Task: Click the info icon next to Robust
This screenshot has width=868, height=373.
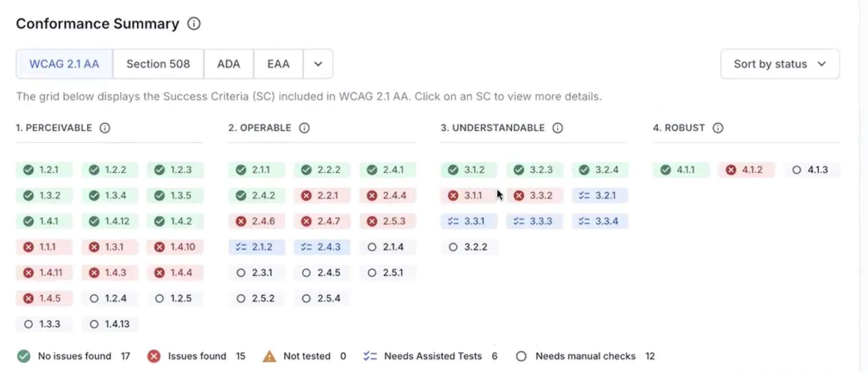Action: click(717, 128)
